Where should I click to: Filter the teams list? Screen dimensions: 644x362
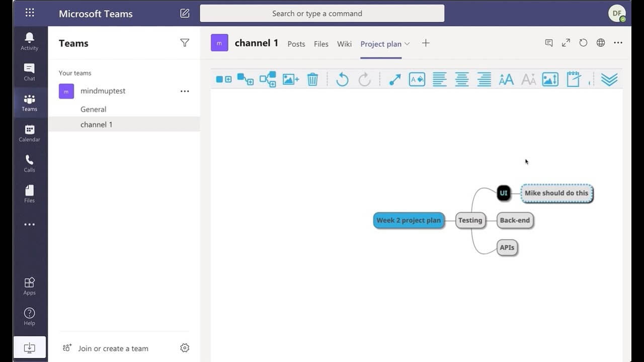tap(185, 43)
